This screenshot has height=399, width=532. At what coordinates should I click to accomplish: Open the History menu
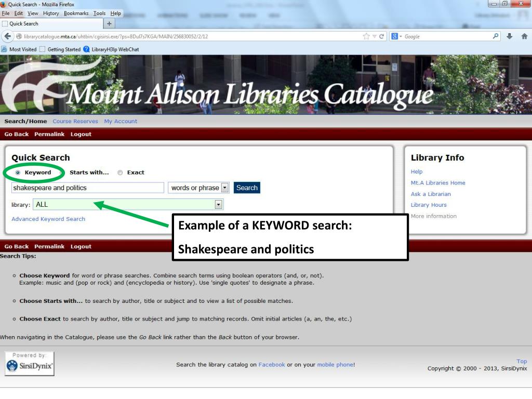pyautogui.click(x=51, y=13)
